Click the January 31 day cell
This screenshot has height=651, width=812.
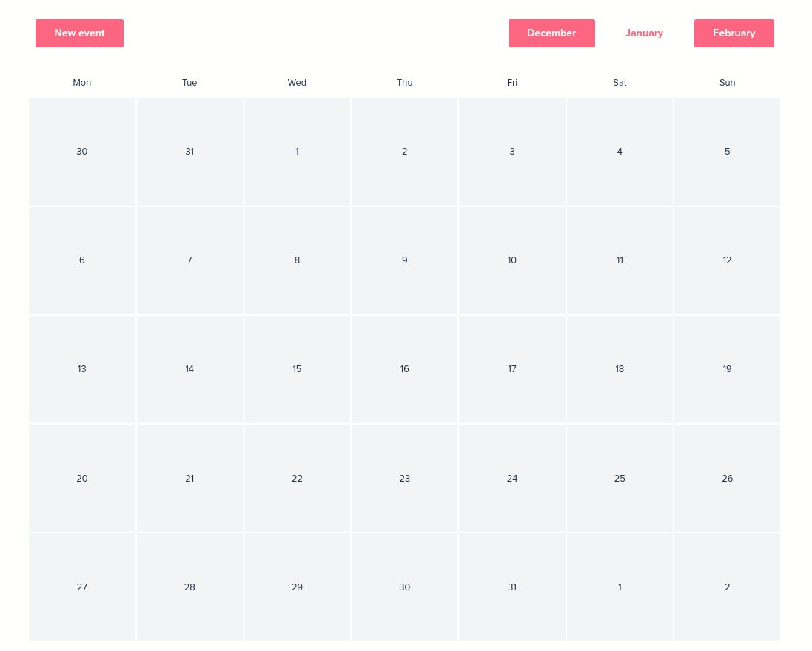click(x=511, y=587)
